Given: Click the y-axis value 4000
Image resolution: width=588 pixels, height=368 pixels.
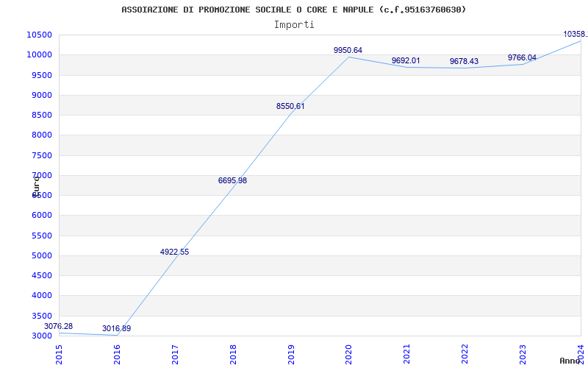Looking at the screenshot, I should (x=42, y=296).
